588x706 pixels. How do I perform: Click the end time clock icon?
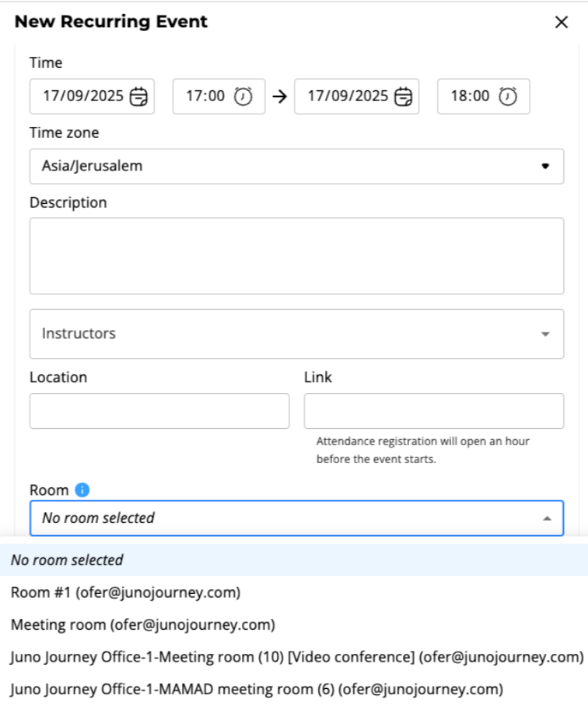(x=508, y=97)
